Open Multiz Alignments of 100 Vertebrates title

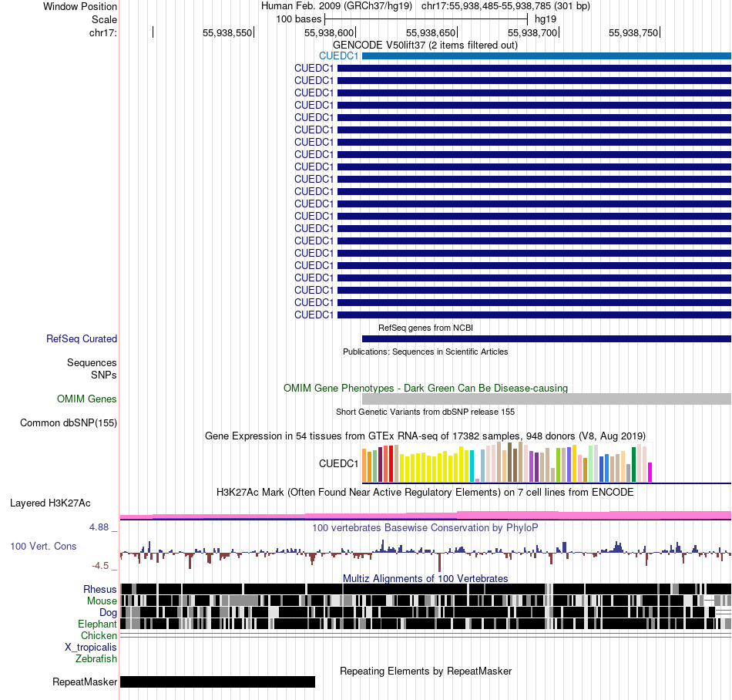[x=425, y=579]
